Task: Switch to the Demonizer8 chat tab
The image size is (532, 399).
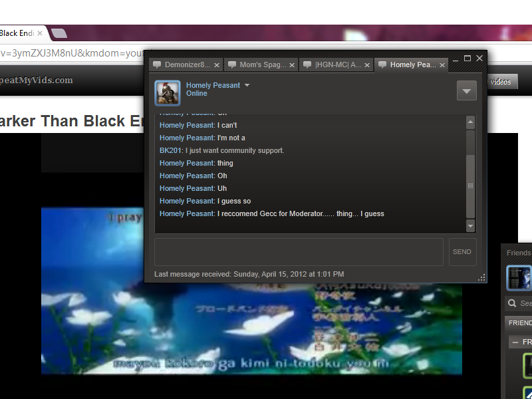Action: click(x=186, y=65)
